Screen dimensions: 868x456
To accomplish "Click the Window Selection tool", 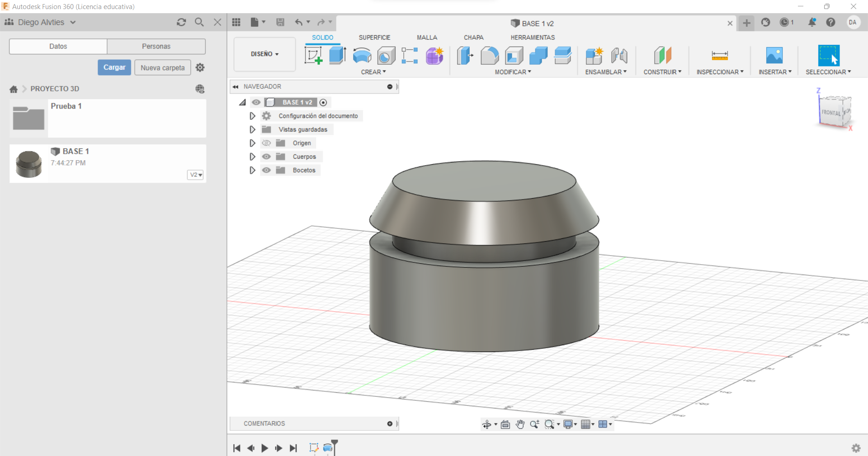I will [x=829, y=56].
